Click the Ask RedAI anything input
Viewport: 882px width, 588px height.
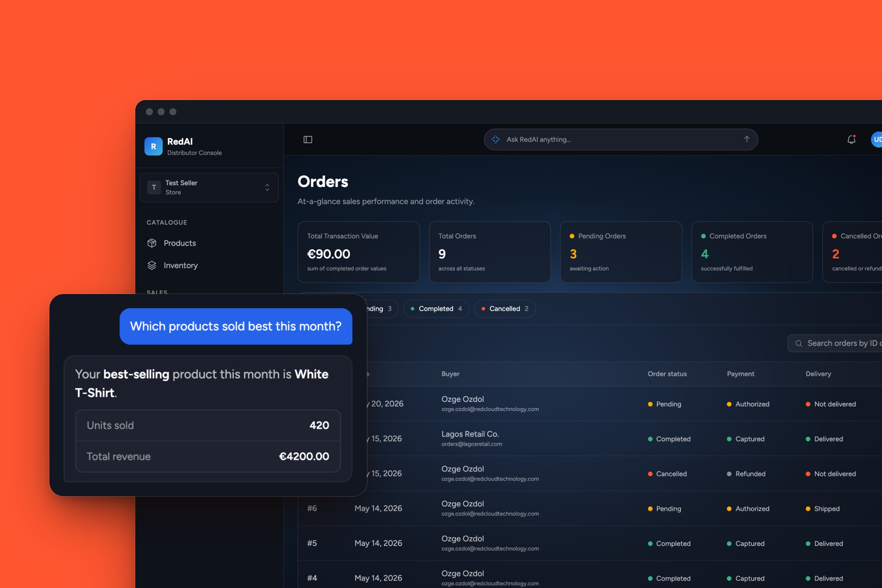click(x=621, y=140)
